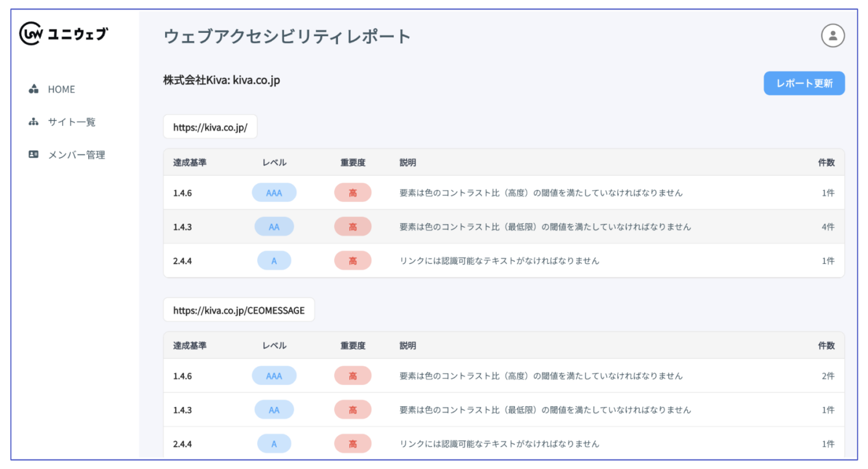This screenshot has width=868, height=469.
Task: Click the メンバー管理 ID card icon
Action: [x=34, y=154]
